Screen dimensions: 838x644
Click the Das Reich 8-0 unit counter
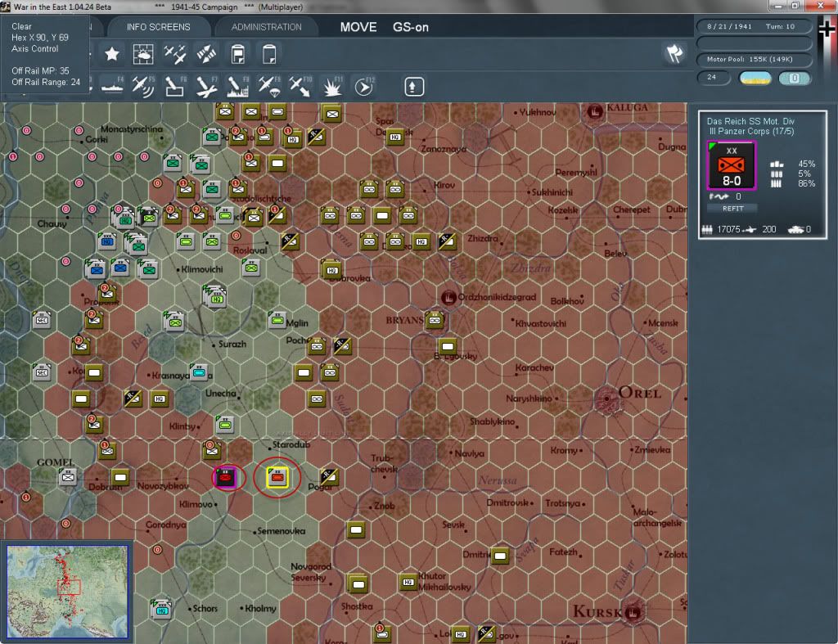tap(731, 165)
